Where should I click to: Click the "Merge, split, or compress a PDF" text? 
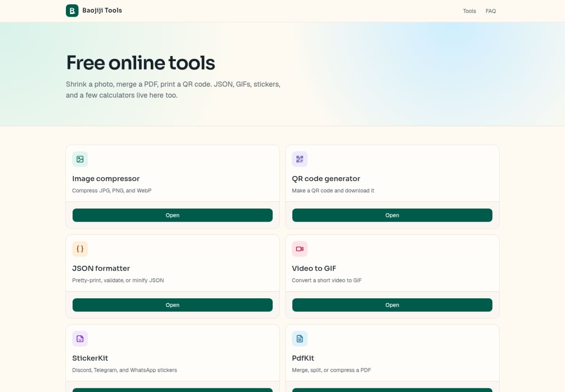(331, 370)
